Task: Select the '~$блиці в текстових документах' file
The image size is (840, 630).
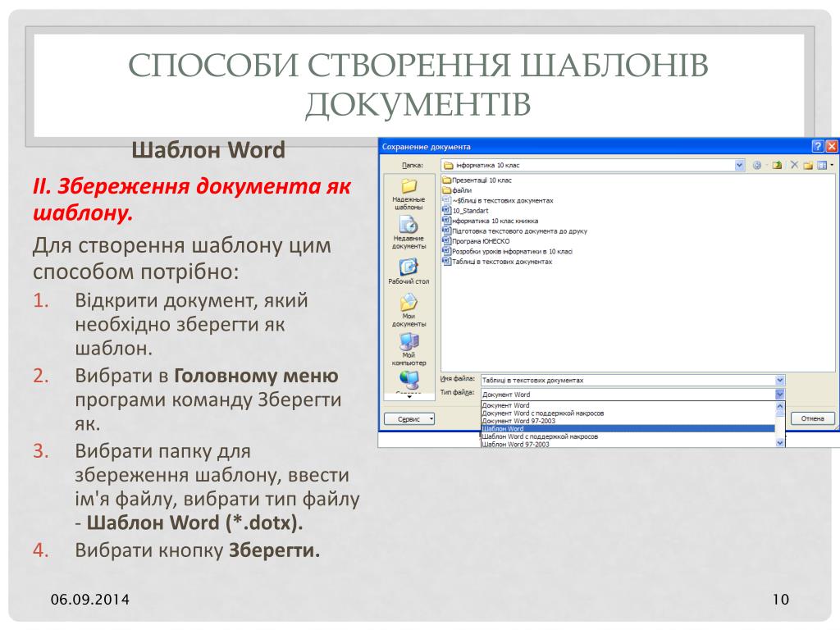Action: click(498, 200)
